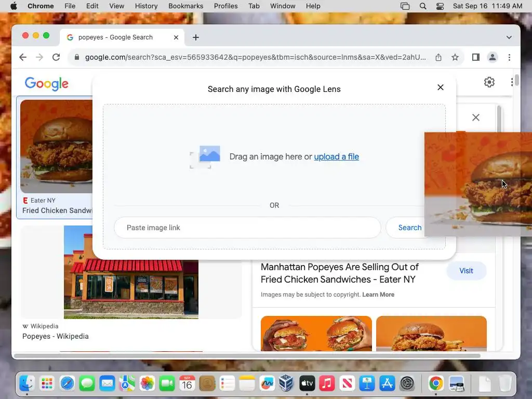This screenshot has width=532, height=399.
Task: Click the Stage Manager icon in menu bar
Action: 405,6
